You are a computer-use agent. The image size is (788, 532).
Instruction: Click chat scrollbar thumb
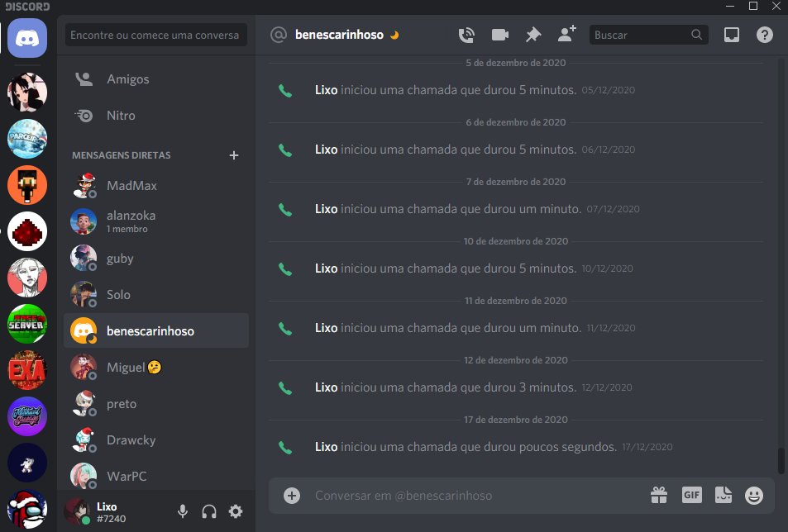tap(781, 461)
